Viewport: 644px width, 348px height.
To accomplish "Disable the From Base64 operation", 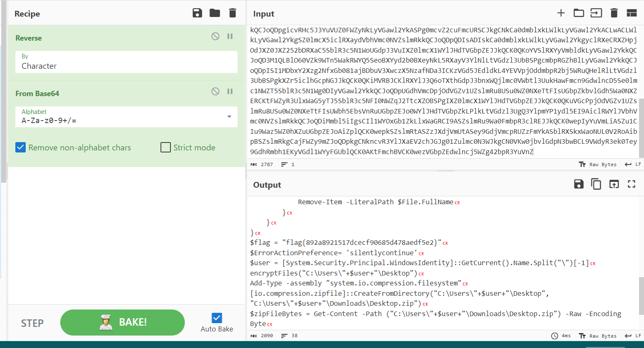I will click(x=215, y=92).
